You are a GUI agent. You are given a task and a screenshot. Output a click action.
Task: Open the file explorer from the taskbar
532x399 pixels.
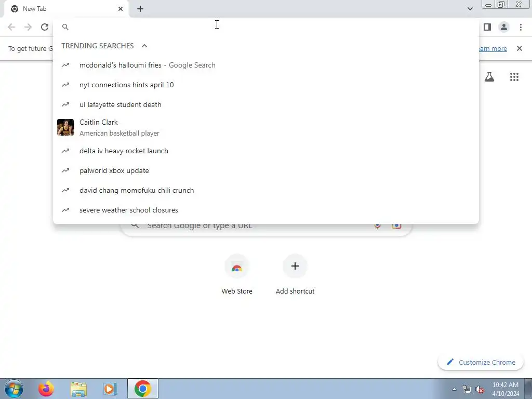tap(78, 389)
